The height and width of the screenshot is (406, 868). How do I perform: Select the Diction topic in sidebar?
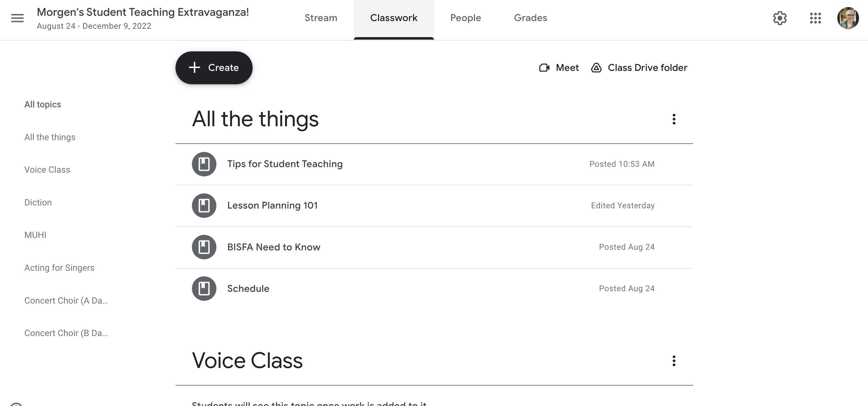pos(38,202)
